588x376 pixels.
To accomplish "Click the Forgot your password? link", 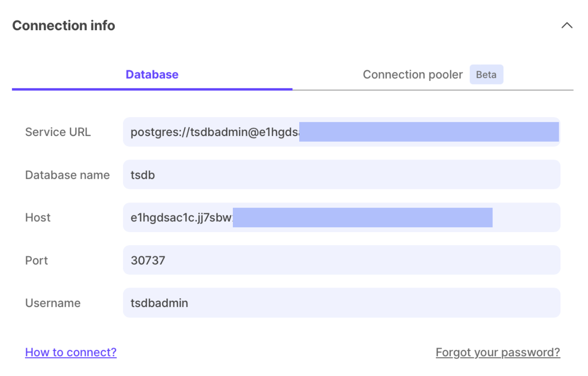I will coord(498,352).
